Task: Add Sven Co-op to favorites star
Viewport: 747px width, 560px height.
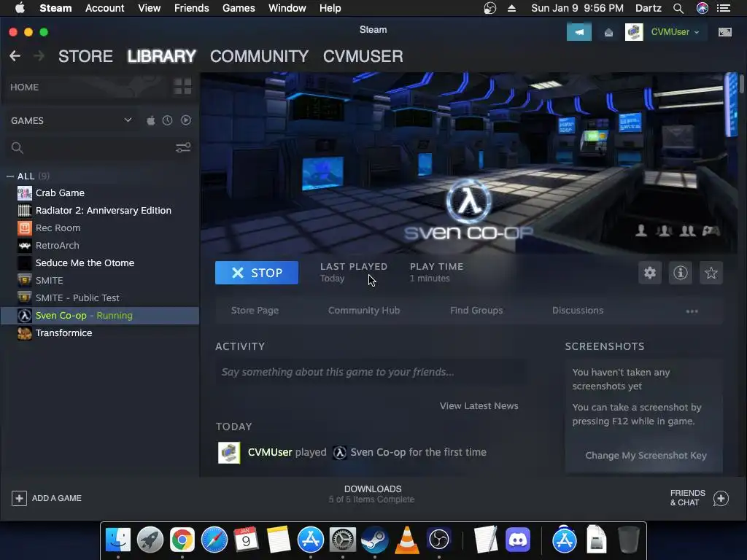Action: pos(711,273)
